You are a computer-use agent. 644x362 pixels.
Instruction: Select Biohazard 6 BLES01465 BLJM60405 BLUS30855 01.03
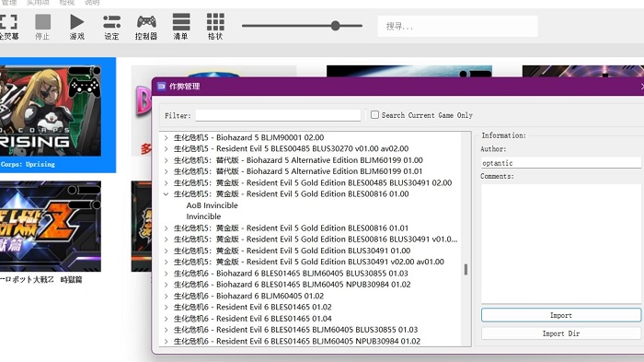click(291, 274)
